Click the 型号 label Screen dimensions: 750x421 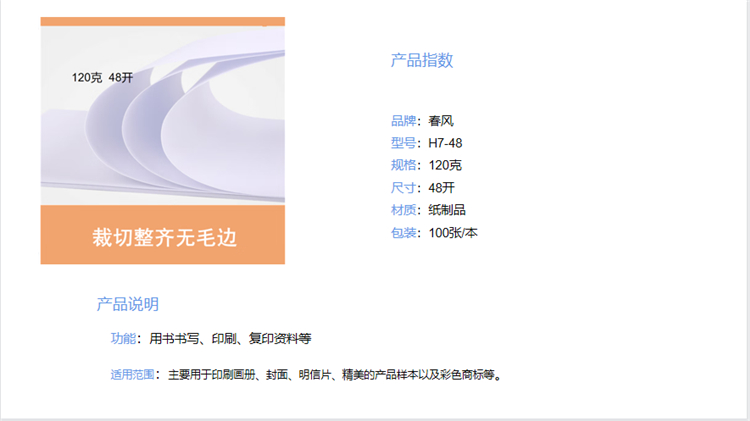[403, 143]
